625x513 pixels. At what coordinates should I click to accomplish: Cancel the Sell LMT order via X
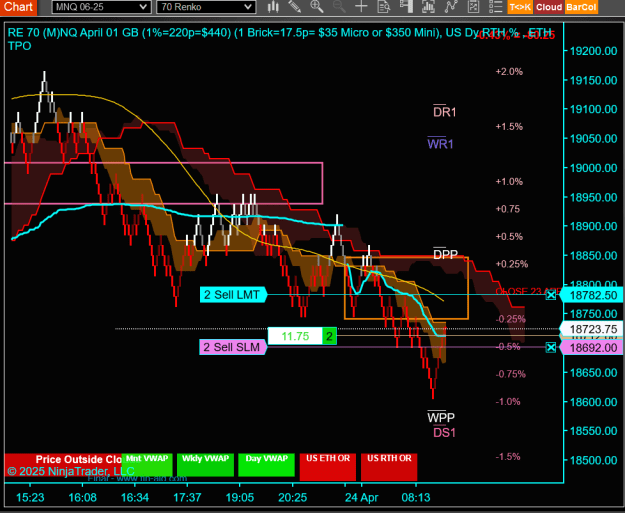[x=550, y=295]
